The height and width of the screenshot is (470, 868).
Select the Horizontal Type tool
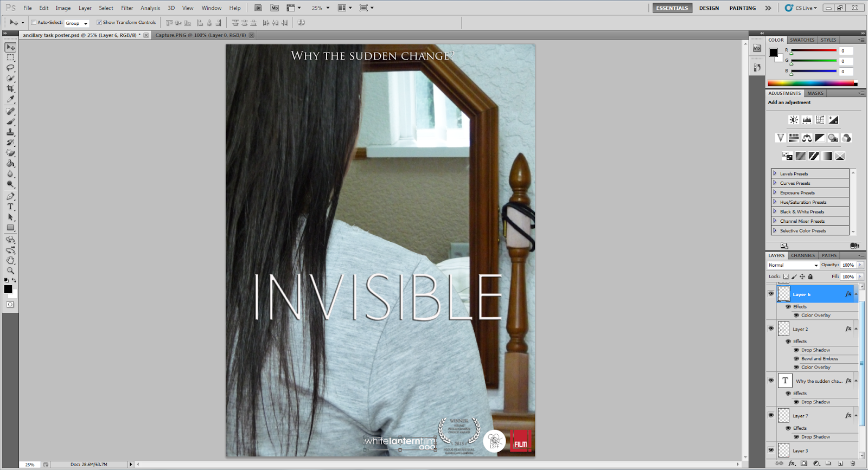pos(10,207)
